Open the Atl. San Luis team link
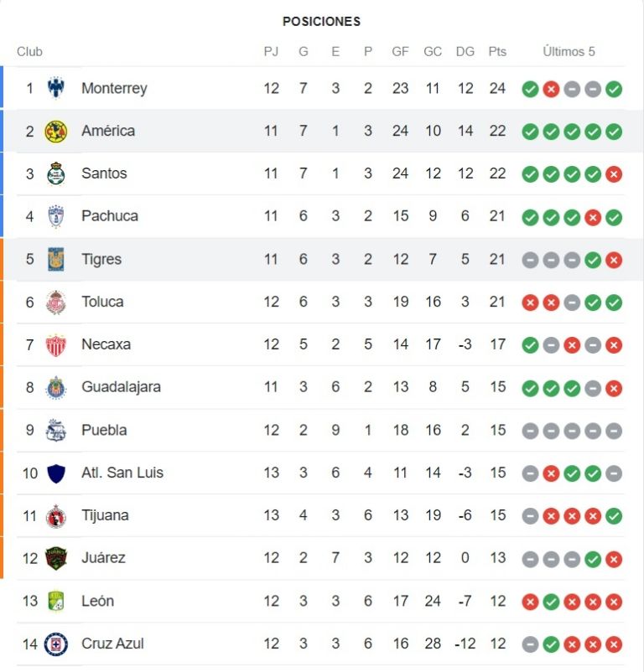This screenshot has width=644, height=672. pos(122,473)
